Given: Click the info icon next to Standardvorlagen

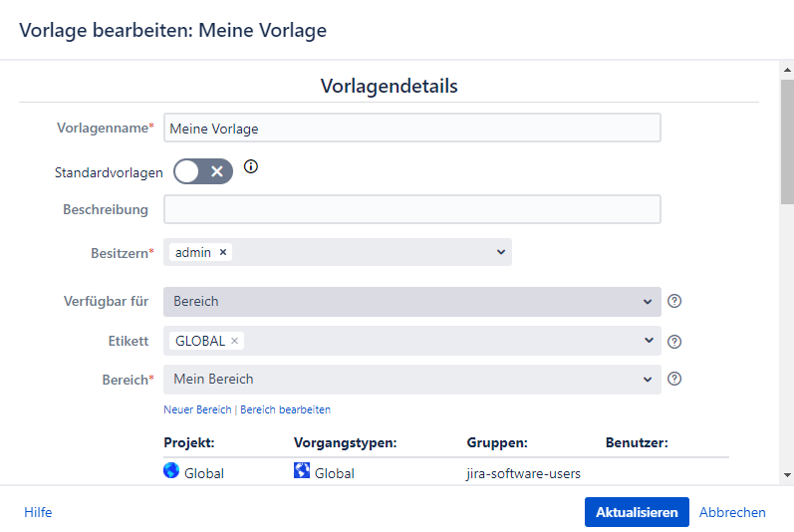Looking at the screenshot, I should click(251, 167).
